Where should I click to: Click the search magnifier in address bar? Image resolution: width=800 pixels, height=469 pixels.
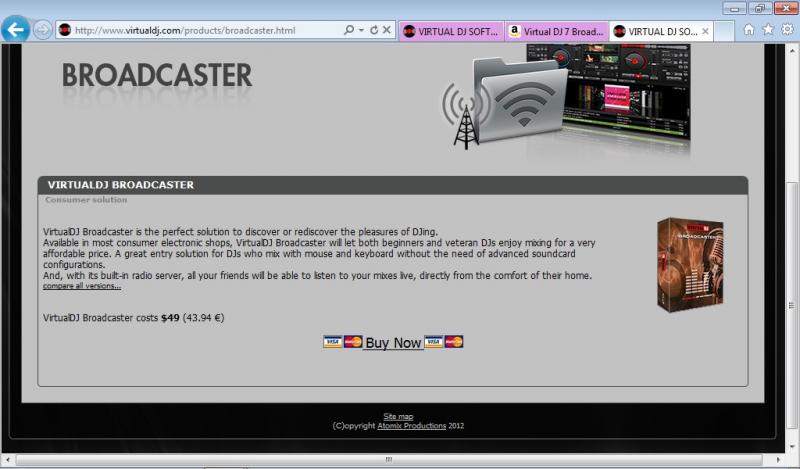click(348, 30)
